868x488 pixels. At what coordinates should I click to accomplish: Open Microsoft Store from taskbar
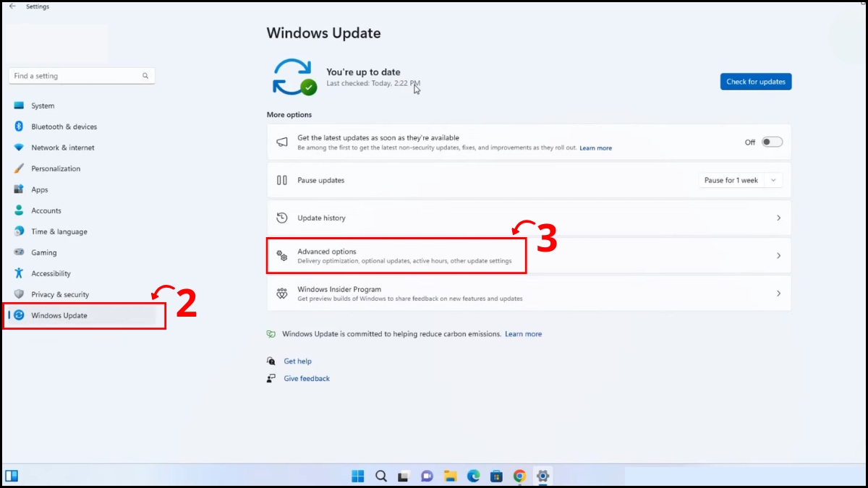click(496, 476)
